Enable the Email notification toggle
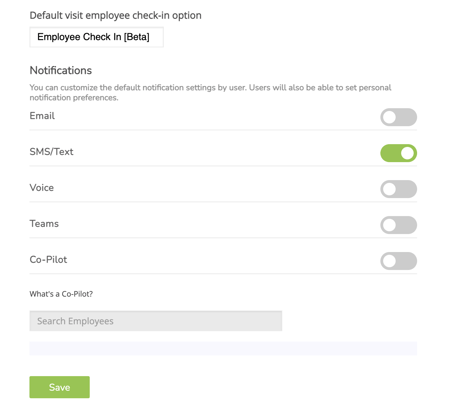 (x=398, y=117)
